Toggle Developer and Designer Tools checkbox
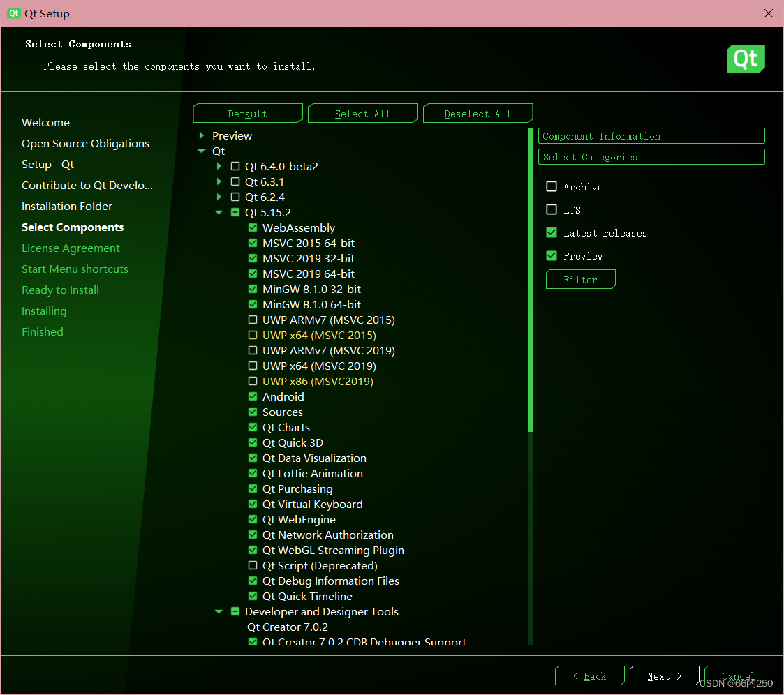The width and height of the screenshot is (784, 695). (235, 611)
